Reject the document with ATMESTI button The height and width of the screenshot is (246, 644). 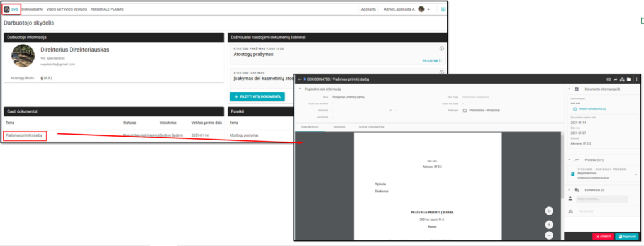603,237
